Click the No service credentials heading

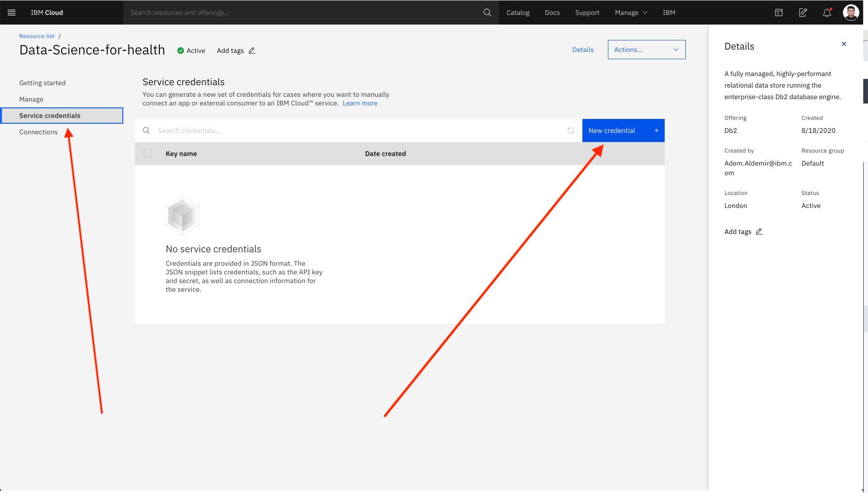213,249
